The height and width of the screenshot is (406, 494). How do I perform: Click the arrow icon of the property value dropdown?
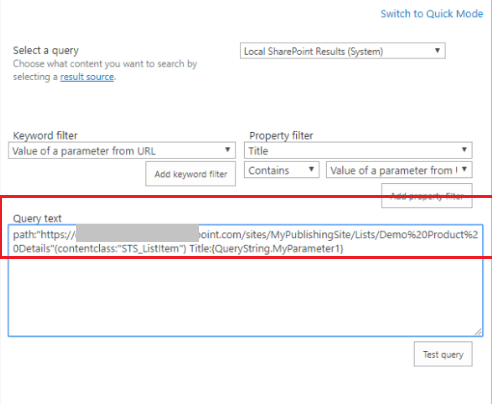464,169
